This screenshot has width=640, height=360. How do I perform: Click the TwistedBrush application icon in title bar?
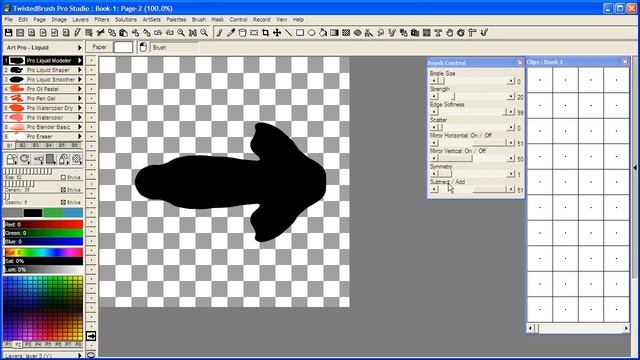(7, 8)
